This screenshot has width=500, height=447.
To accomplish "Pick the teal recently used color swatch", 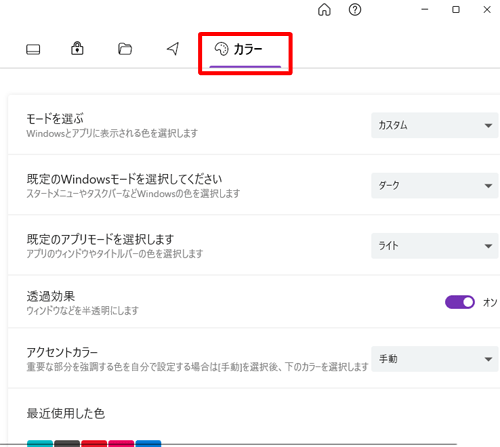I will point(40,444).
